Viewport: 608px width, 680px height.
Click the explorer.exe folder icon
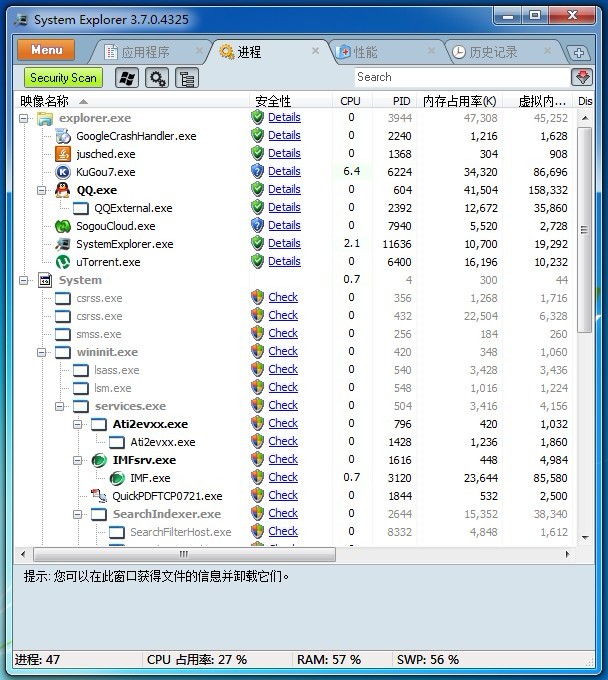point(45,118)
